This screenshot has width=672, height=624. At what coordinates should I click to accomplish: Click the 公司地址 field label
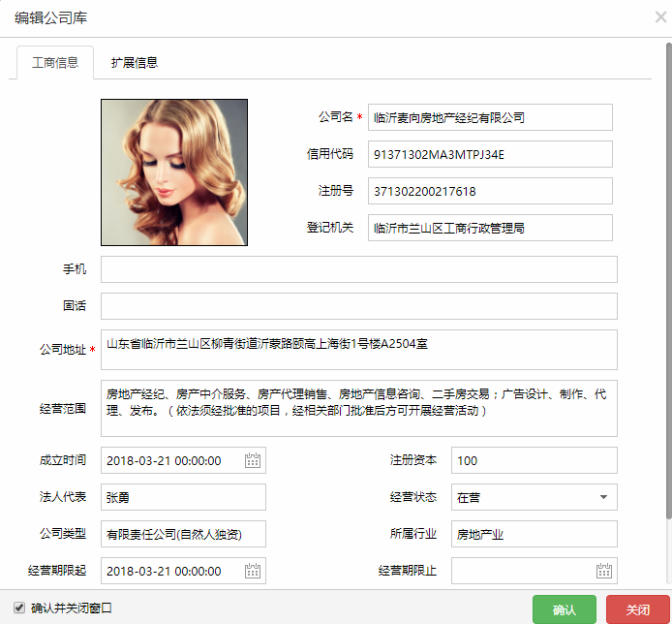click(63, 349)
